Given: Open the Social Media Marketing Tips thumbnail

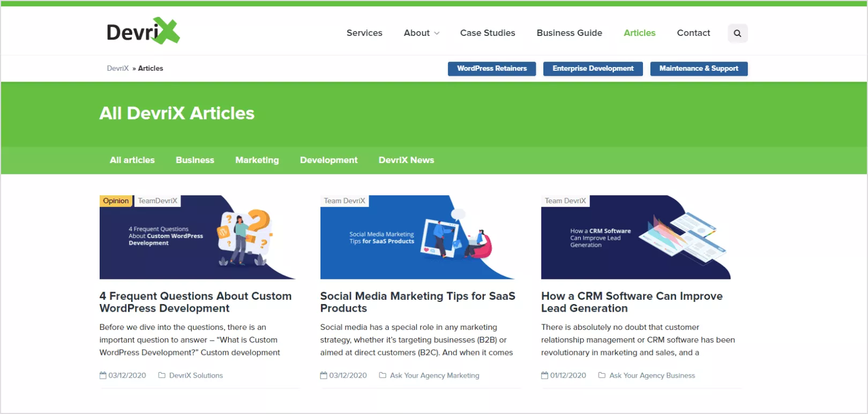Looking at the screenshot, I should pos(418,237).
